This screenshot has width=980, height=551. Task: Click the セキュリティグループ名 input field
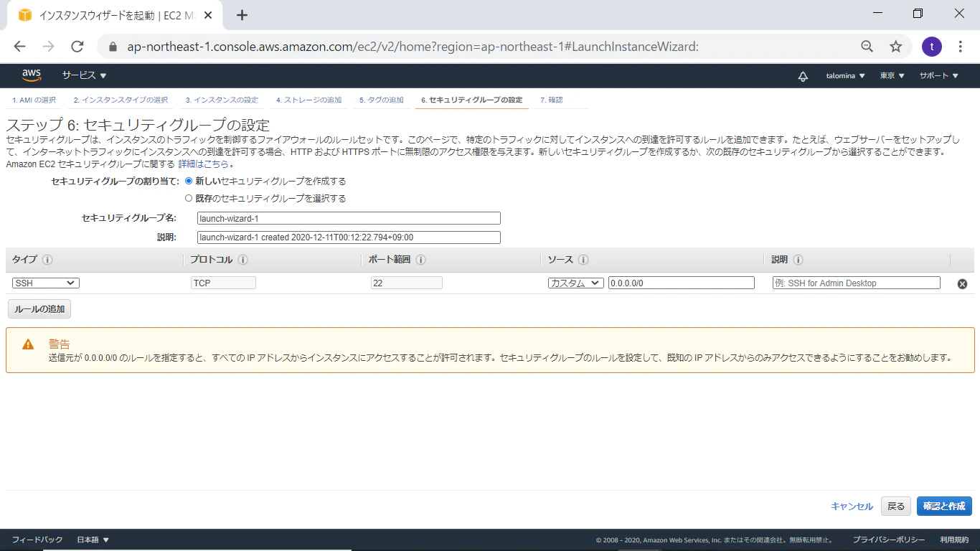coord(349,218)
